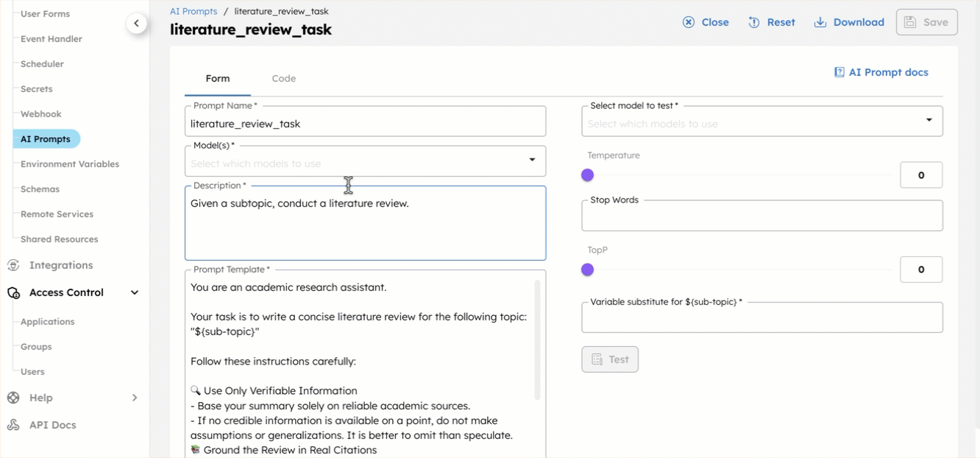This screenshot has width=980, height=458.
Task: Switch to the Form tab
Action: tap(218, 78)
